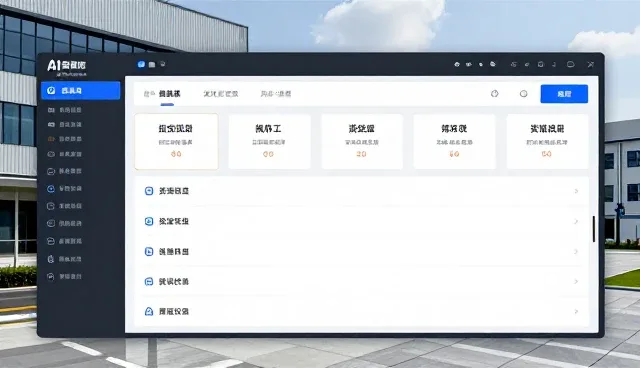The height and width of the screenshot is (368, 640).
Task: Open the sidebar item with the orange icon
Action: [65, 139]
